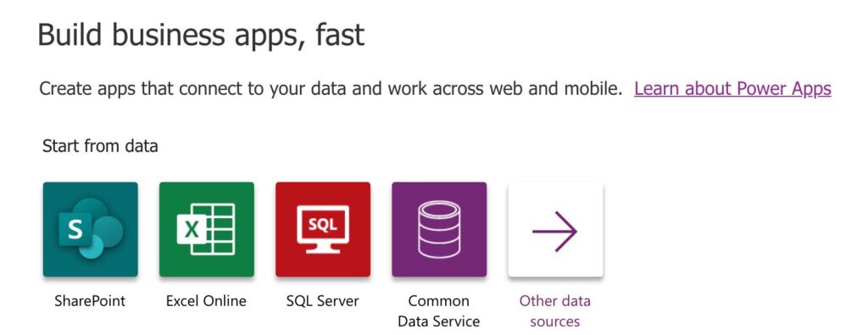Viewport: 868px width, 335px height.
Task: Click the purple right-arrow glyph
Action: tap(554, 231)
